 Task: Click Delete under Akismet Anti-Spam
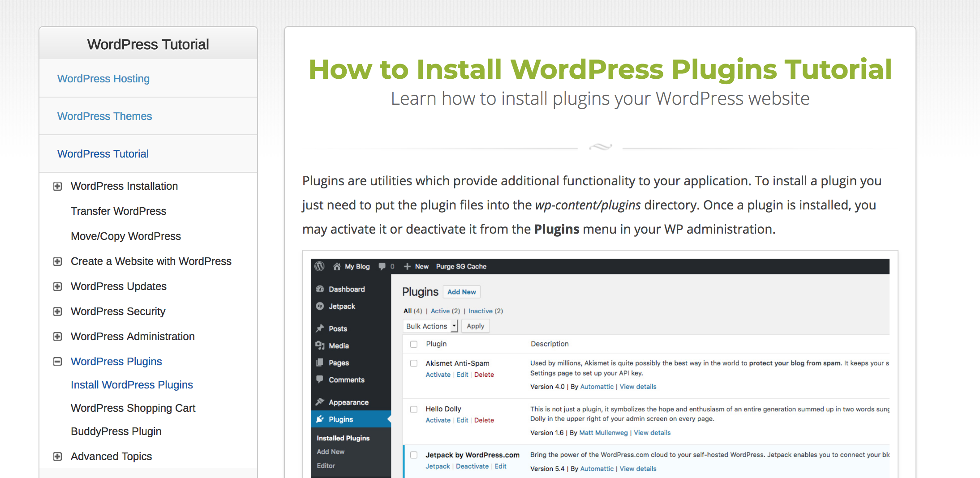tap(484, 375)
